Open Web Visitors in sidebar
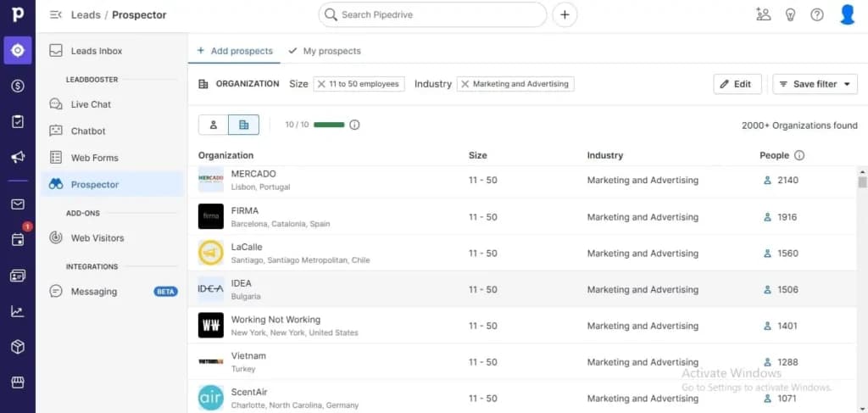 coord(112,238)
